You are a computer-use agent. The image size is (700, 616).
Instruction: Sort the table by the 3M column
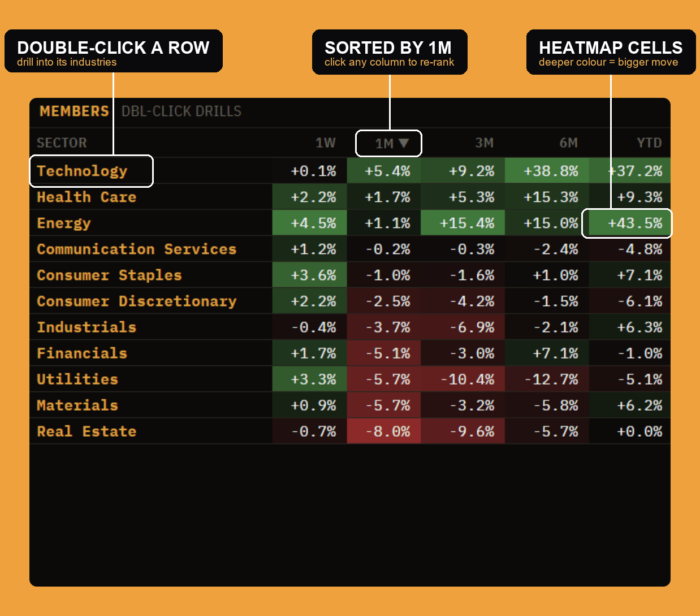(x=484, y=143)
